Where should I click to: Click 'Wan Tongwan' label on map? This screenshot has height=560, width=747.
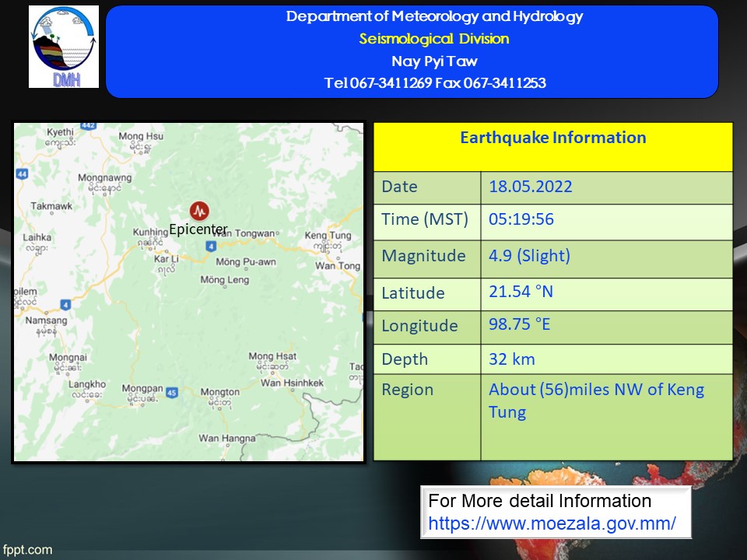pyautogui.click(x=245, y=233)
